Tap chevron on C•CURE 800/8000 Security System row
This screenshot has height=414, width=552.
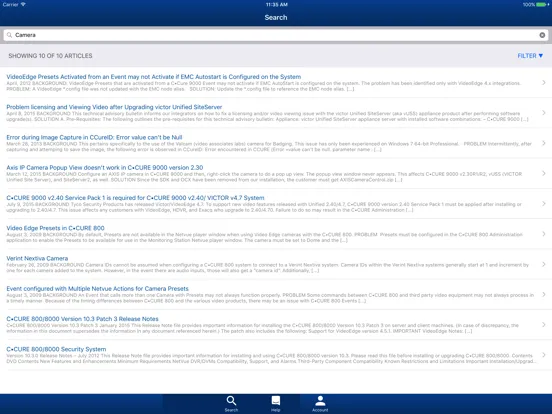coord(544,355)
